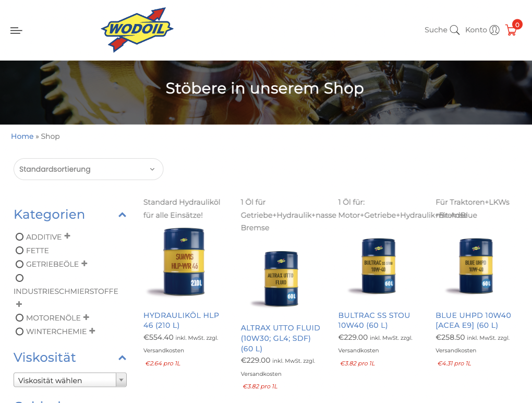
Task: Select the FETTE category radio button
Action: point(20,251)
